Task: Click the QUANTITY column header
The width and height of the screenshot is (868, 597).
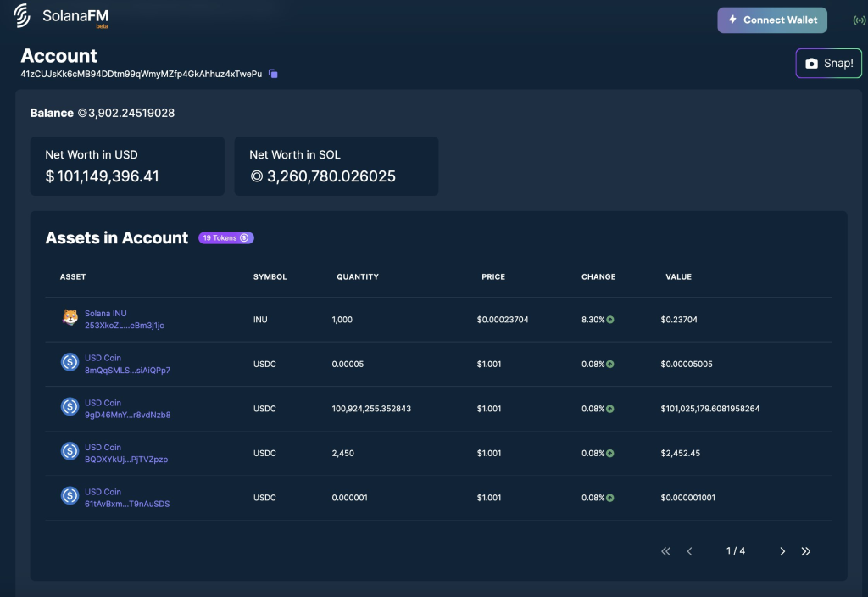Action: [358, 277]
